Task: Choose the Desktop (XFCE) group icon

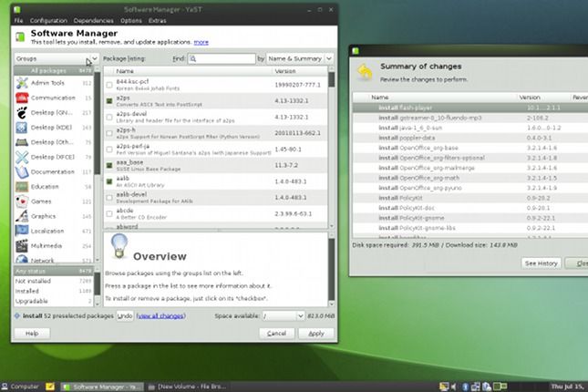Action: point(22,157)
